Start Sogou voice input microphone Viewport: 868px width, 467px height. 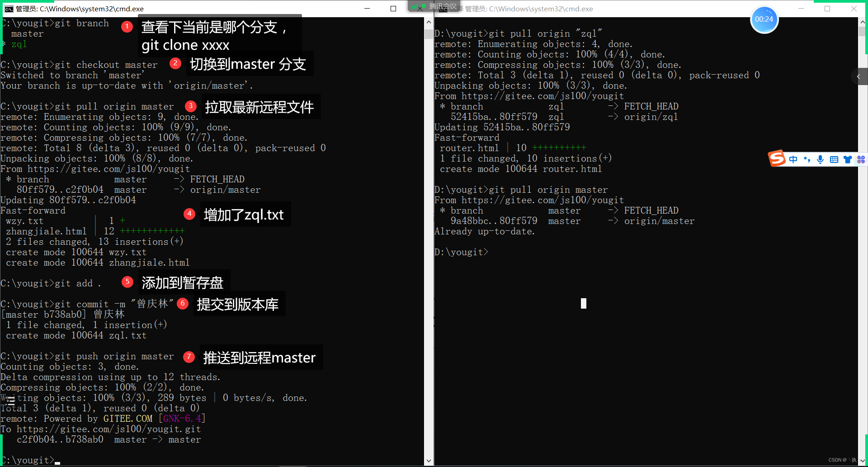(821, 159)
